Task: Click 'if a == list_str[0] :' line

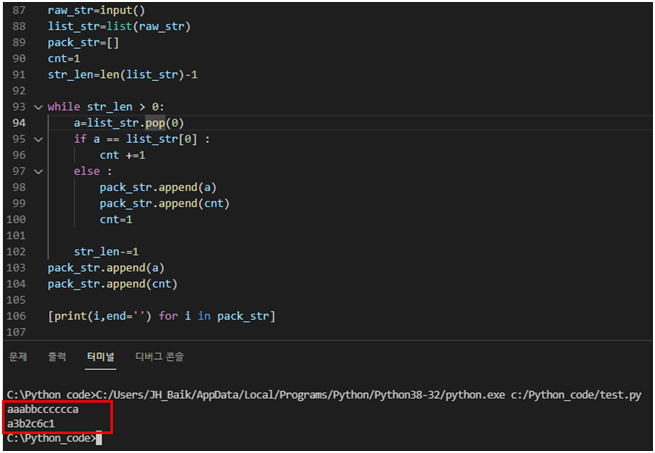Action: (142, 139)
